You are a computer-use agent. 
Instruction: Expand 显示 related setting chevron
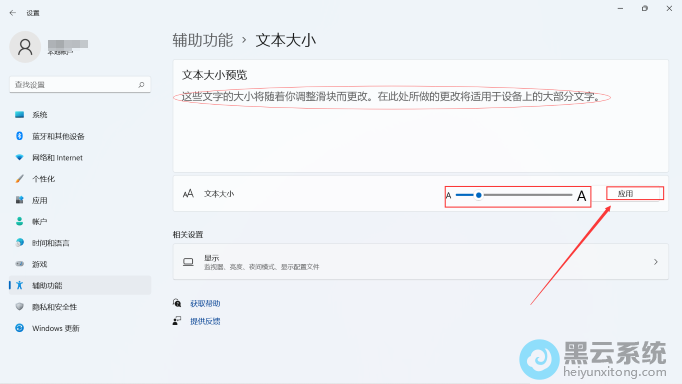(x=655, y=262)
